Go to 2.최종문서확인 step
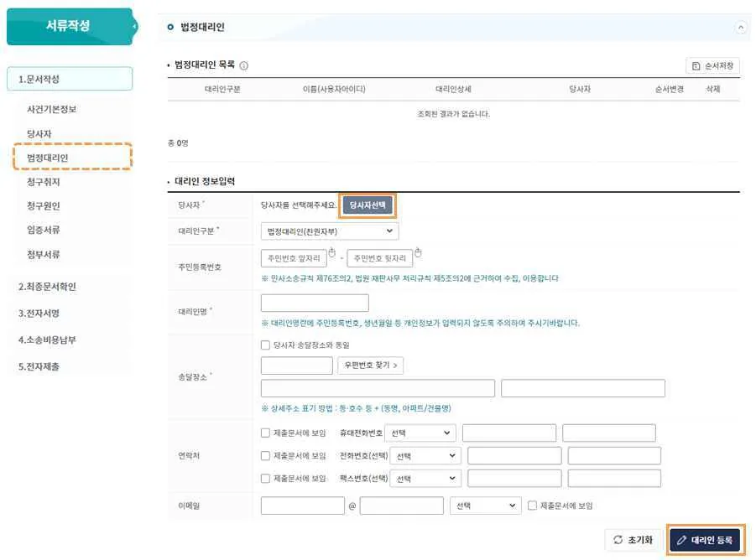756x560 pixels. (47, 287)
